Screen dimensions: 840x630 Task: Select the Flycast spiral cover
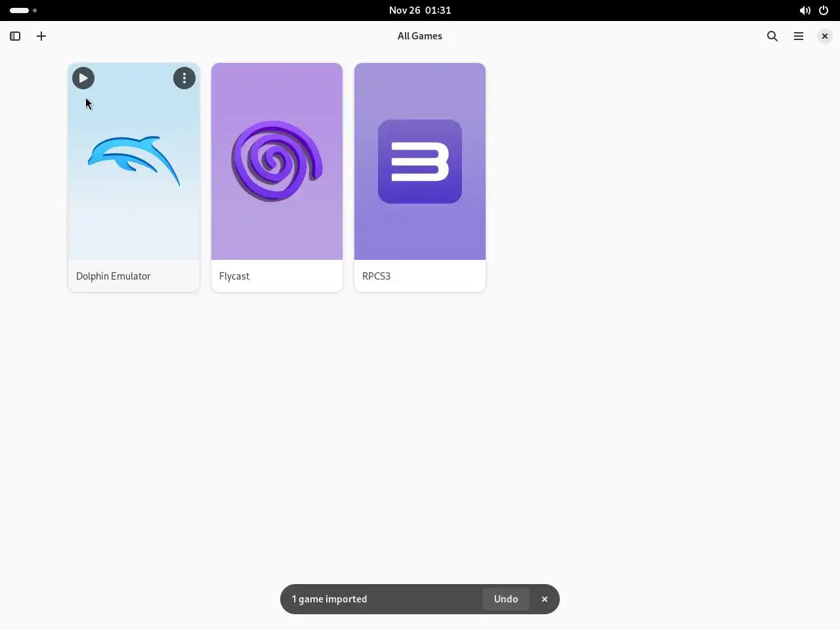pyautogui.click(x=277, y=161)
